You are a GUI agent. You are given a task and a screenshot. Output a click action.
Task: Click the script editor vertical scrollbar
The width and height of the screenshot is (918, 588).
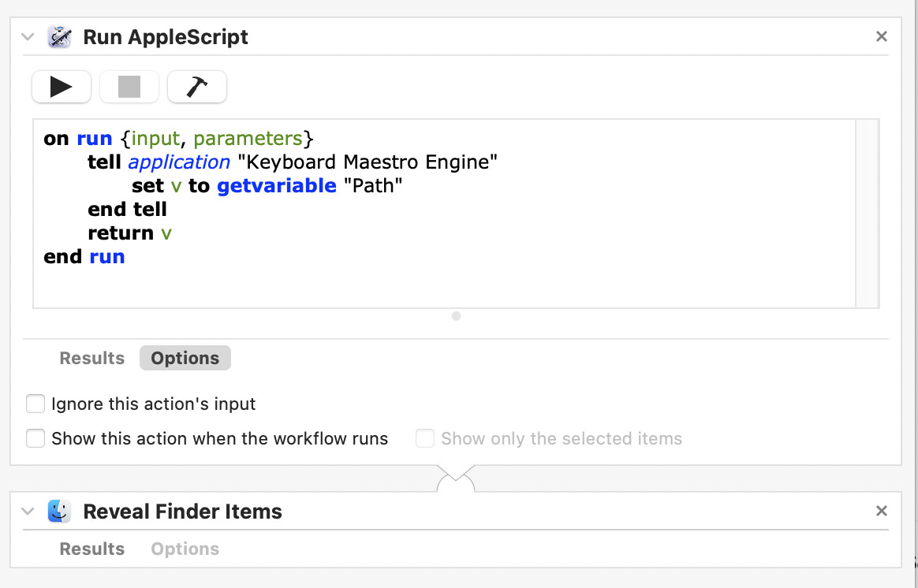[867, 214]
